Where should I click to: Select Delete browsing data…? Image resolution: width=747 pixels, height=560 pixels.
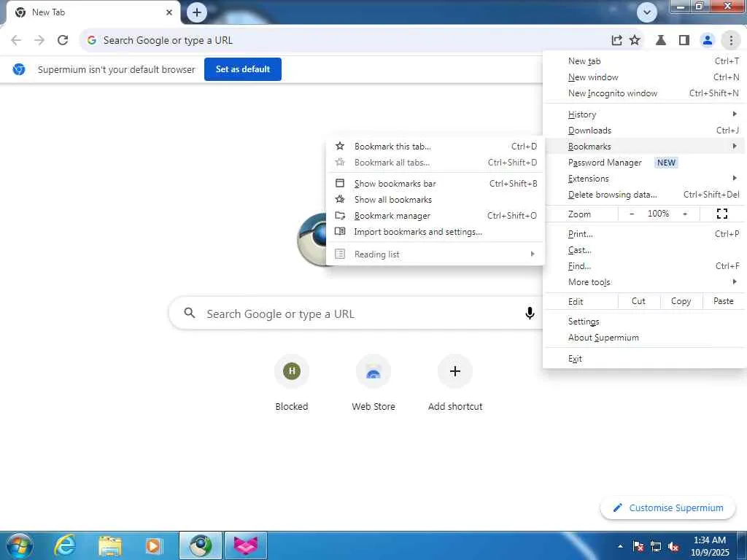coord(645,195)
